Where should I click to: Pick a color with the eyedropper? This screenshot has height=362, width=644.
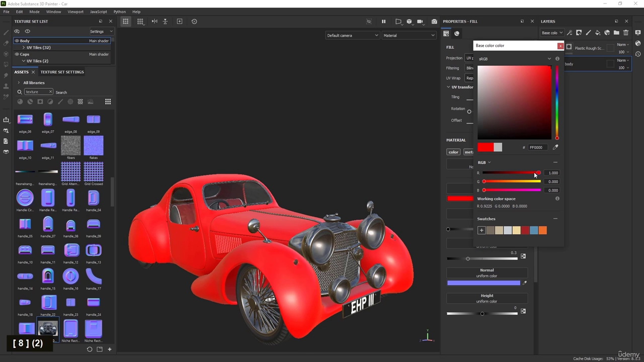pyautogui.click(x=555, y=147)
